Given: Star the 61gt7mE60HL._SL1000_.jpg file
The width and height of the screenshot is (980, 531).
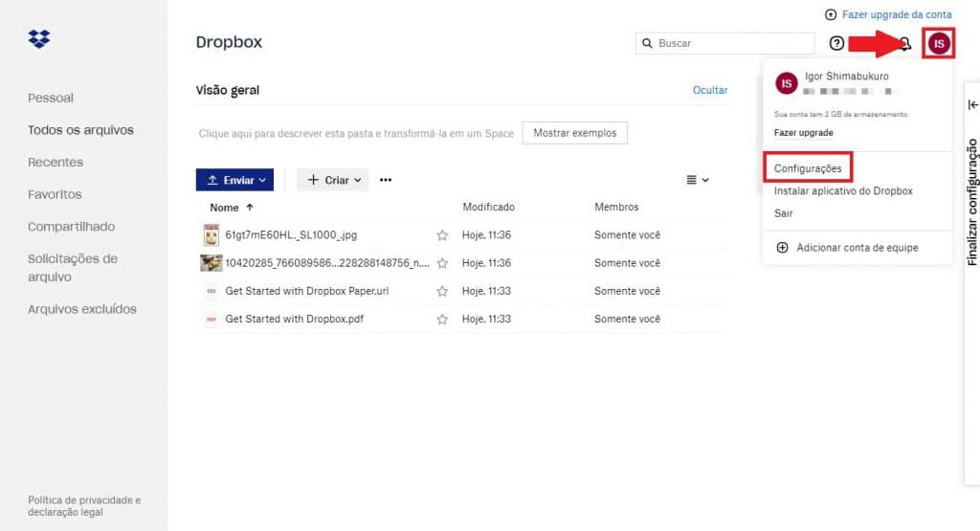Looking at the screenshot, I should click(442, 235).
